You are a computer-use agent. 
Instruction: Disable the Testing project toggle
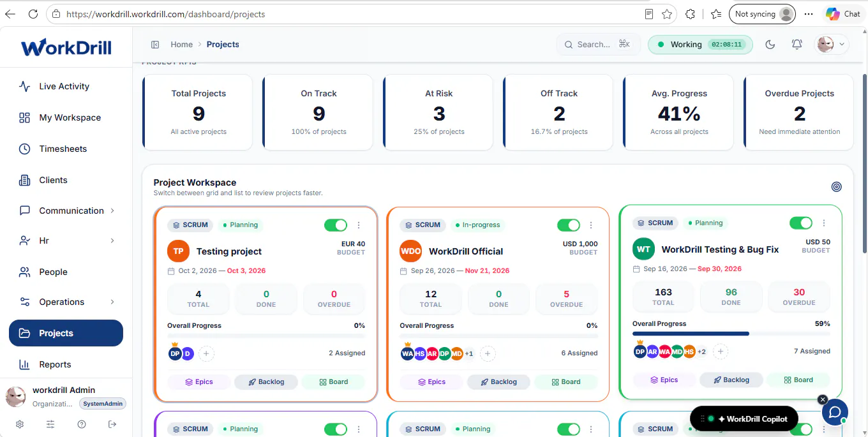(336, 225)
